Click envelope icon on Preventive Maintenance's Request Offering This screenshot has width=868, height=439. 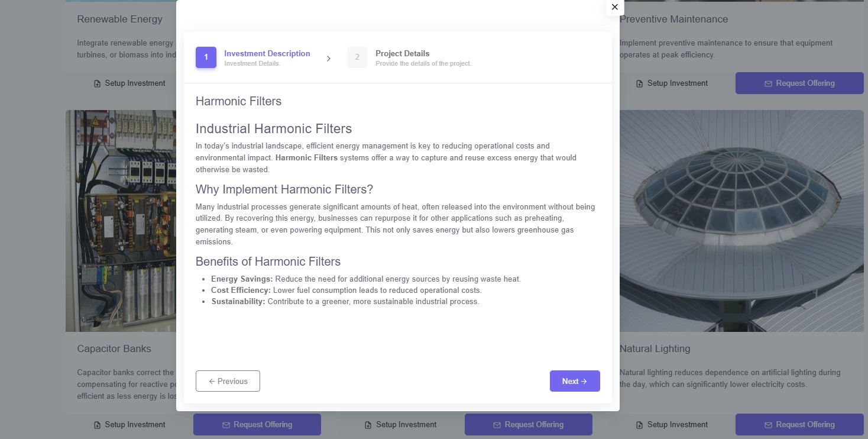768,83
